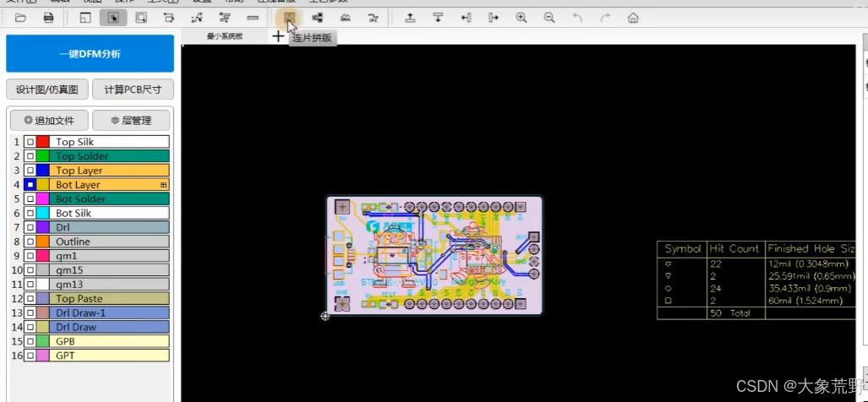
Task: Toggle the Top Solder layer checkbox
Action: (30, 156)
